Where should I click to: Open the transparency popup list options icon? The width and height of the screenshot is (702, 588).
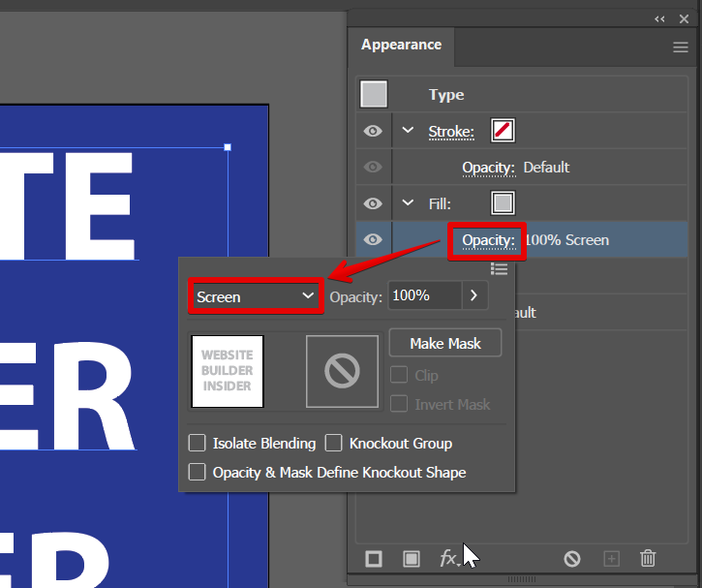(x=499, y=268)
